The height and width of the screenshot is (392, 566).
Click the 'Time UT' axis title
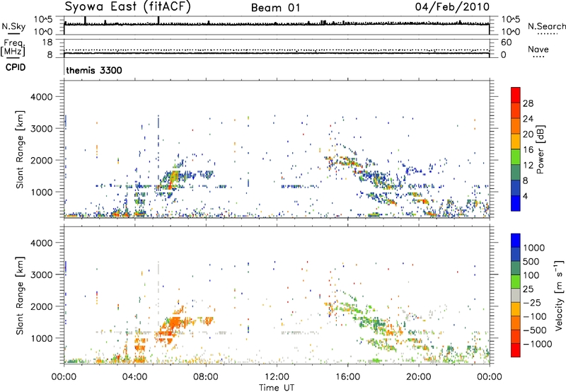(x=277, y=388)
